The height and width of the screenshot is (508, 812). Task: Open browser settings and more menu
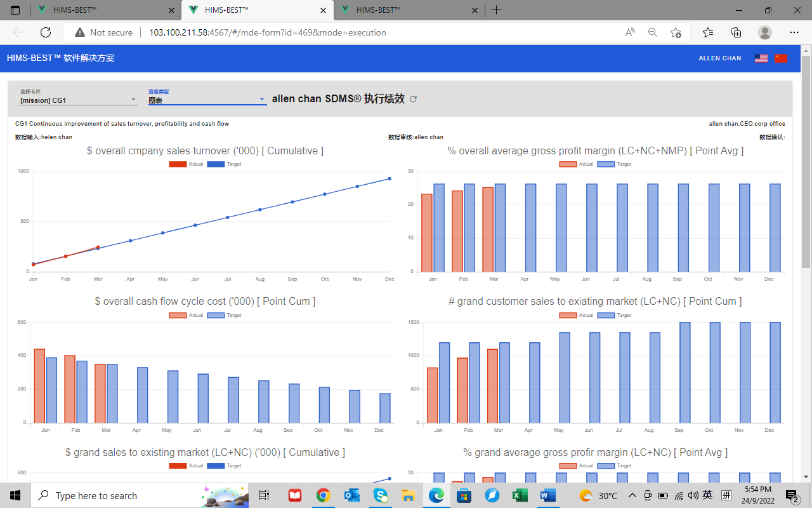794,32
